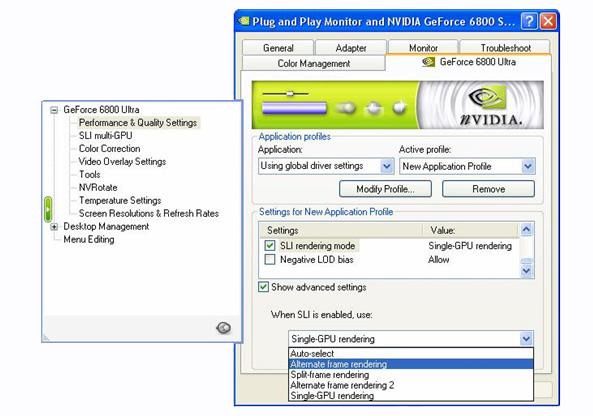This screenshot has height=416, width=593.
Task: Click the NVIDIA icon in title bar
Action: pos(244,21)
